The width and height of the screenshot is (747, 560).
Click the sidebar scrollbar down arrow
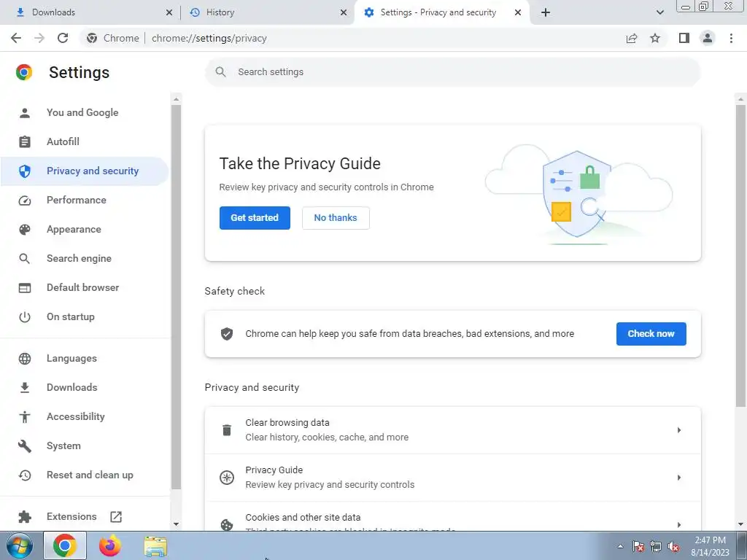tap(177, 524)
